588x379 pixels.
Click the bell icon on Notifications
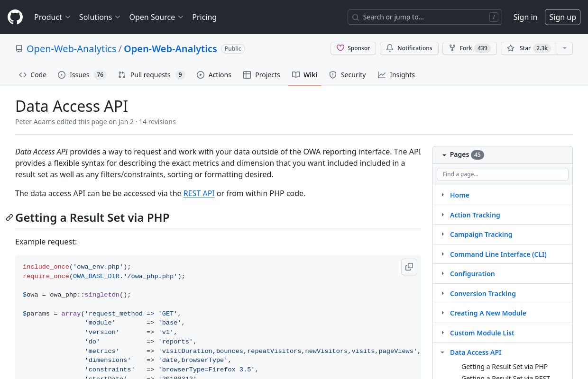click(x=390, y=48)
